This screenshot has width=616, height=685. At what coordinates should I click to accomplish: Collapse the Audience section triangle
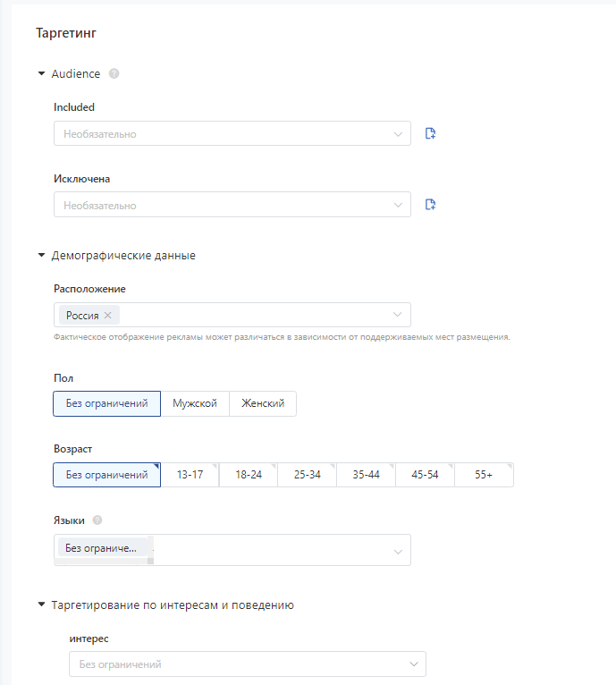point(41,73)
